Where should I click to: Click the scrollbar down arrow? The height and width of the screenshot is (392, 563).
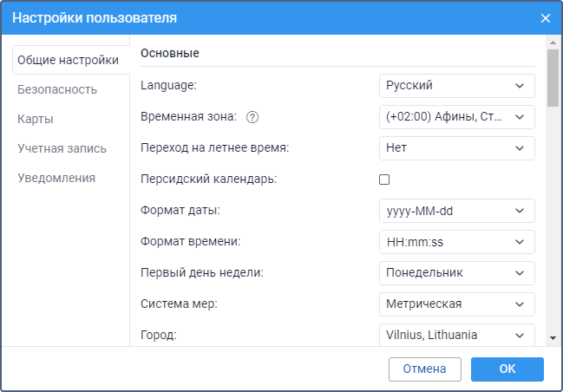(x=553, y=337)
